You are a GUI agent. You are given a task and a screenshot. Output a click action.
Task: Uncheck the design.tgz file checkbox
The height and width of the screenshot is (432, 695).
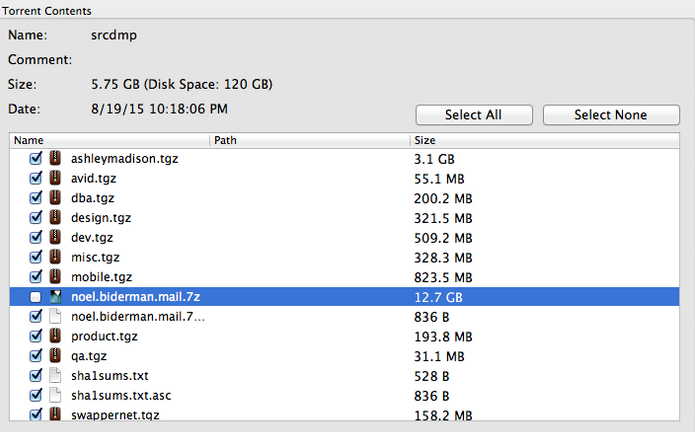36,218
